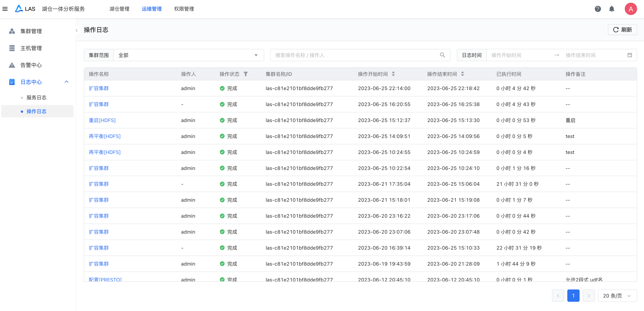Click end time 2023-06-20 21:28:09

point(453,264)
